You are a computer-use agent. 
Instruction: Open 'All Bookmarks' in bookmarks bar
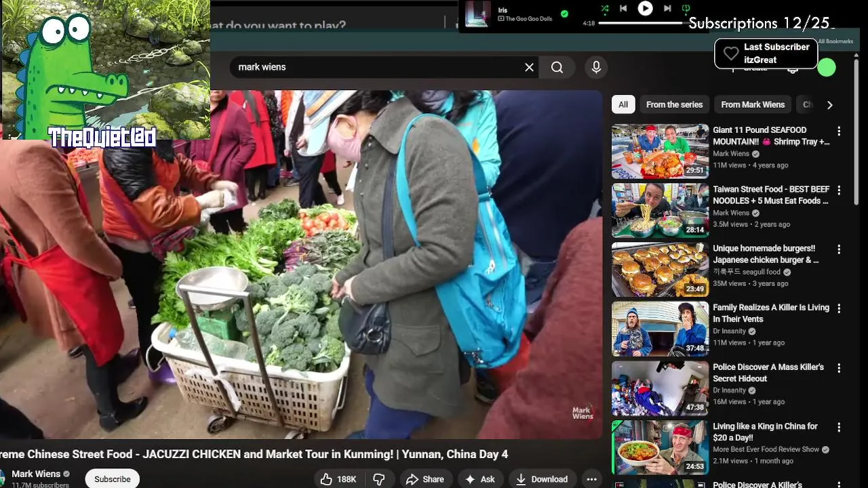coord(835,41)
